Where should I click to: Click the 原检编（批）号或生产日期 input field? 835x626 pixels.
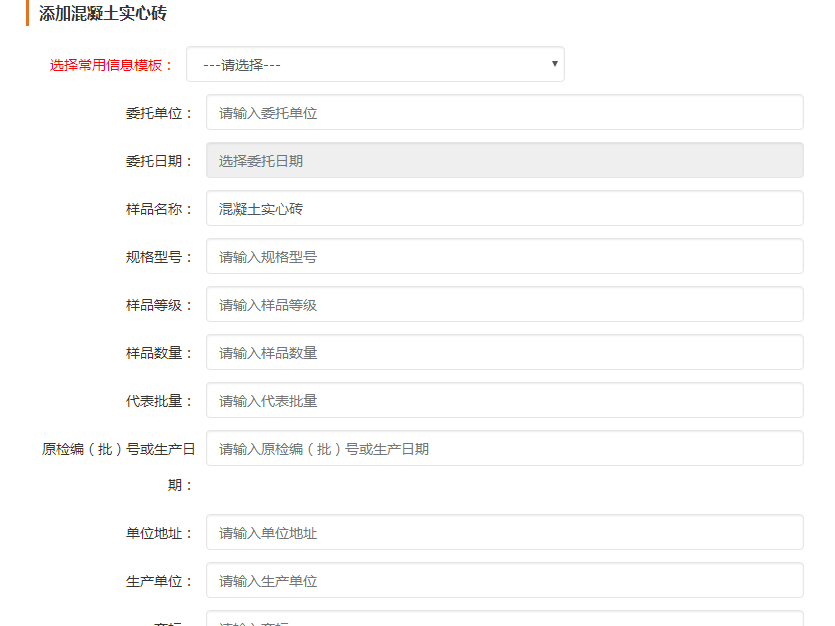(504, 448)
